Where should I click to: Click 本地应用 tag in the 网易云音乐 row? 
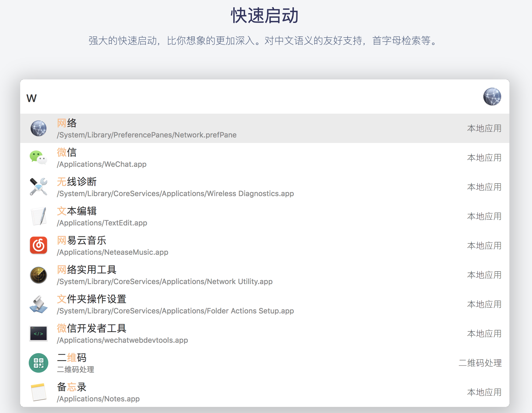484,246
